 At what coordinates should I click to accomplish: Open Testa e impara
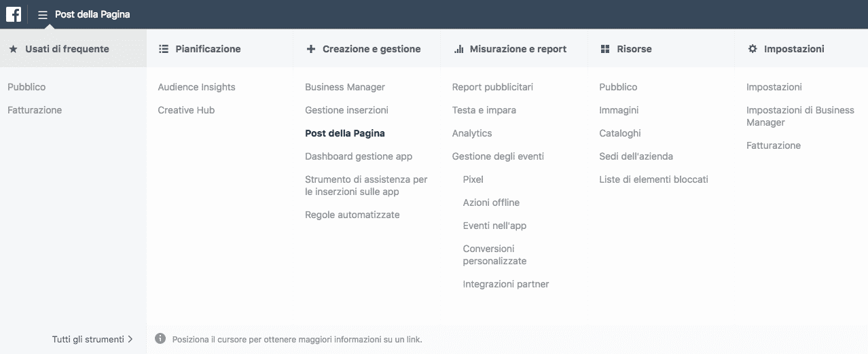(x=484, y=110)
